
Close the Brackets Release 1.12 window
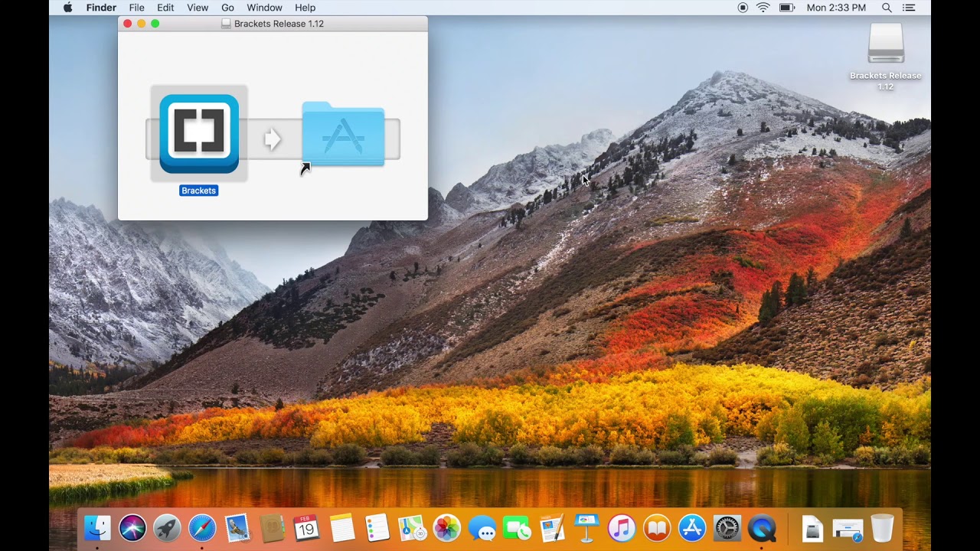tap(128, 24)
